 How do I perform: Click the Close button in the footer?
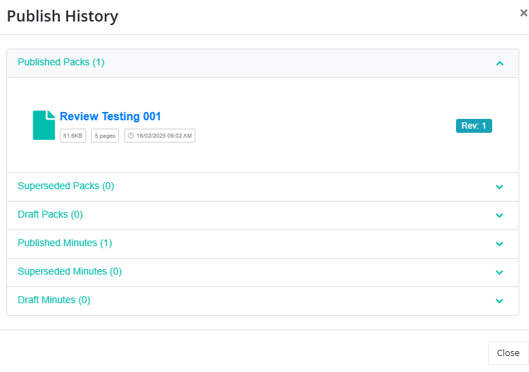(x=508, y=353)
